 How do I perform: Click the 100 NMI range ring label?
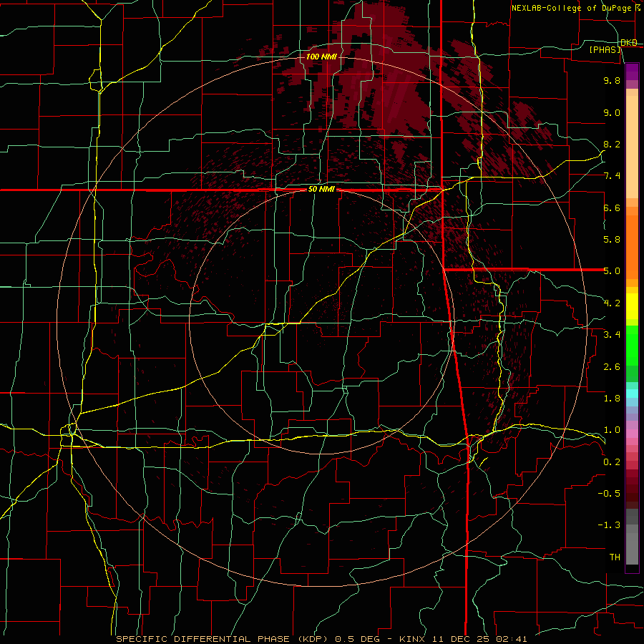321,57
